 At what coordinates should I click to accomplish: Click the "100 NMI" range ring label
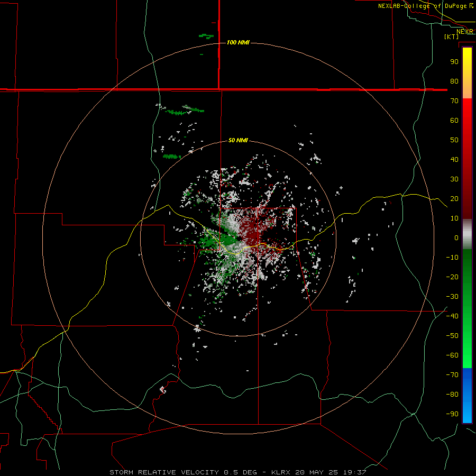238,42
